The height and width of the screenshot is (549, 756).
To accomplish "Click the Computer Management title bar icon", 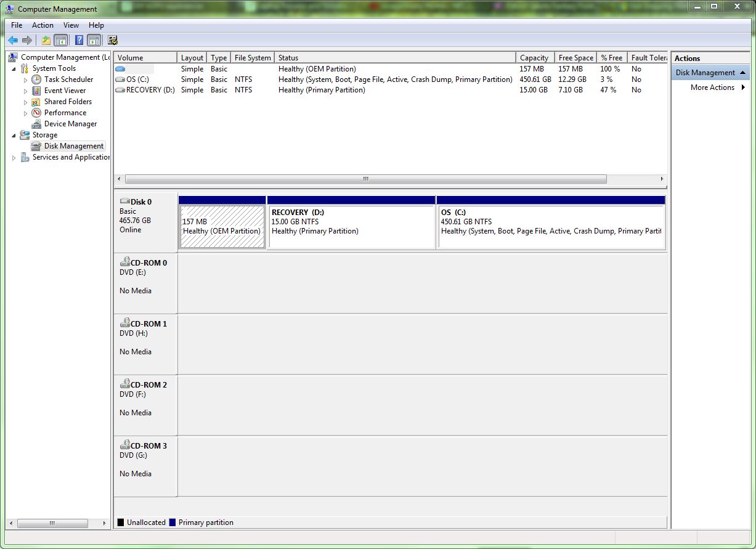I will pos(10,9).
